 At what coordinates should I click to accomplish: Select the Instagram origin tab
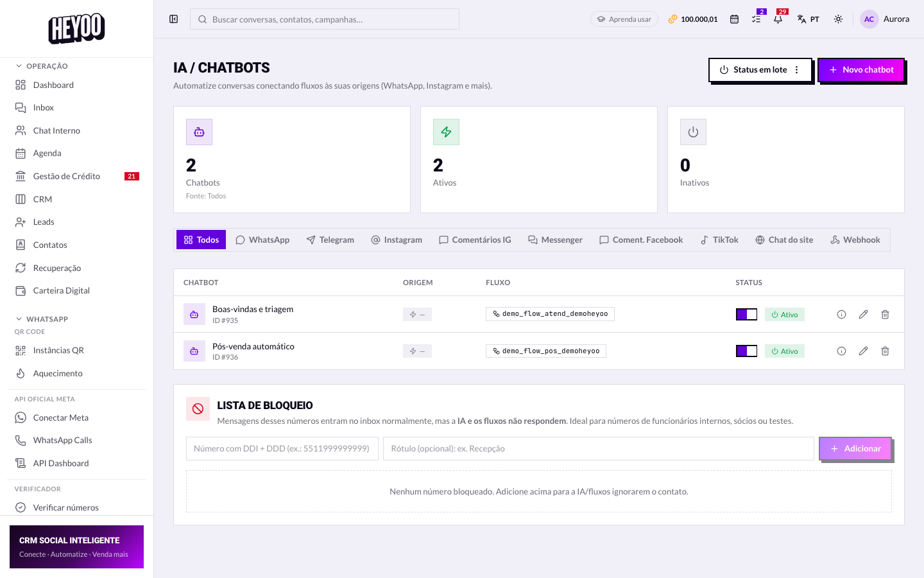(397, 240)
